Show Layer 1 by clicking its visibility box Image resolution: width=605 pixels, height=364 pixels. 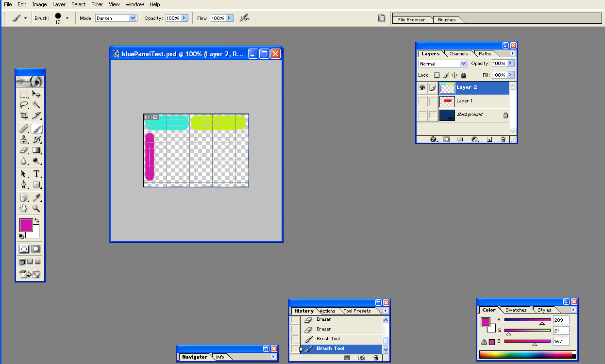pos(422,101)
